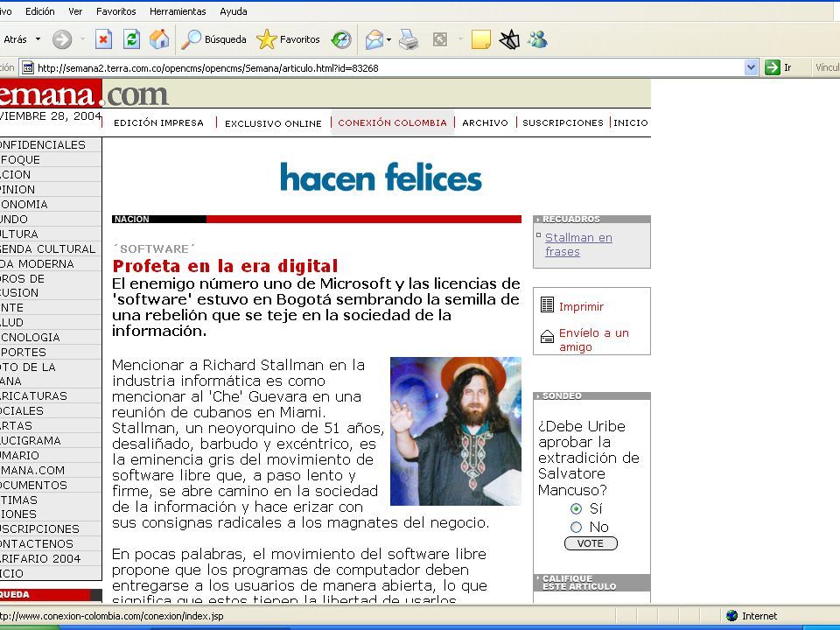
Task: Click the Imprimir link
Action: click(581, 306)
